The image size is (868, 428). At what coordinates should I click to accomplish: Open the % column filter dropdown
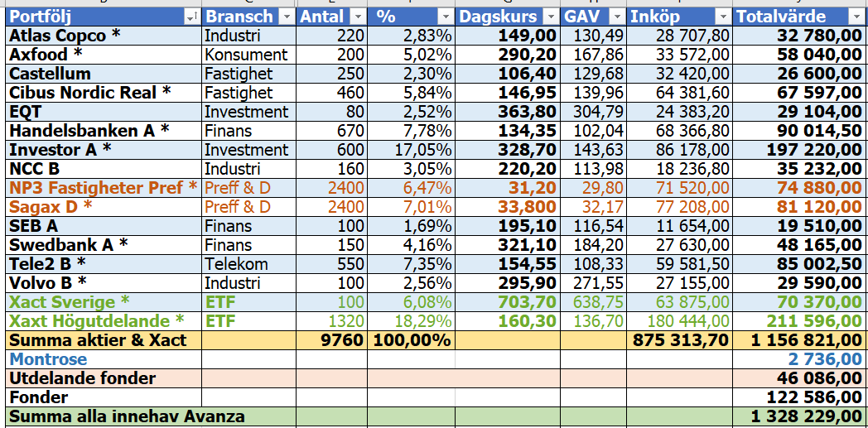446,17
